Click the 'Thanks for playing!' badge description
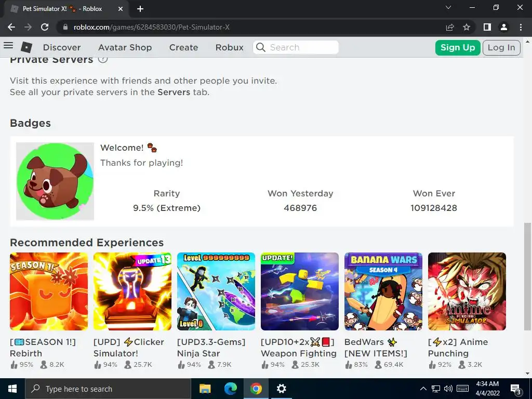The width and height of the screenshot is (532, 399). [141, 163]
